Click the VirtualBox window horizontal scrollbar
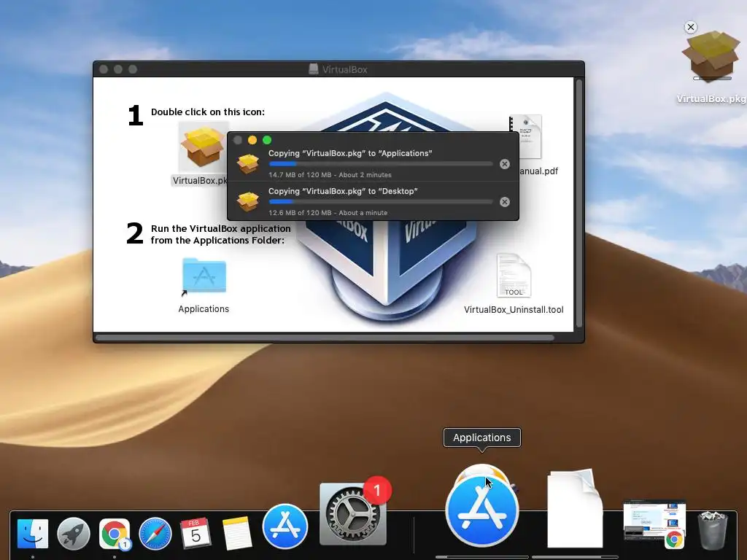 click(x=325, y=338)
